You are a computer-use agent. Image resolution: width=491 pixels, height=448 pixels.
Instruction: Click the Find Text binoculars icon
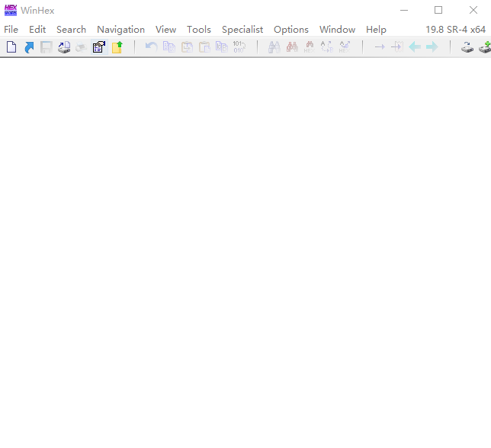[x=274, y=47]
